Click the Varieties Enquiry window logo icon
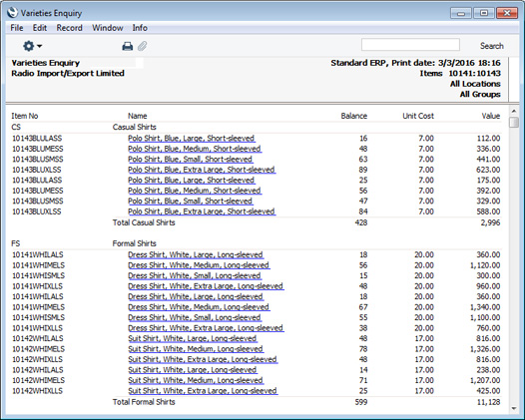Viewport: 525px width, 420px height. point(12,13)
